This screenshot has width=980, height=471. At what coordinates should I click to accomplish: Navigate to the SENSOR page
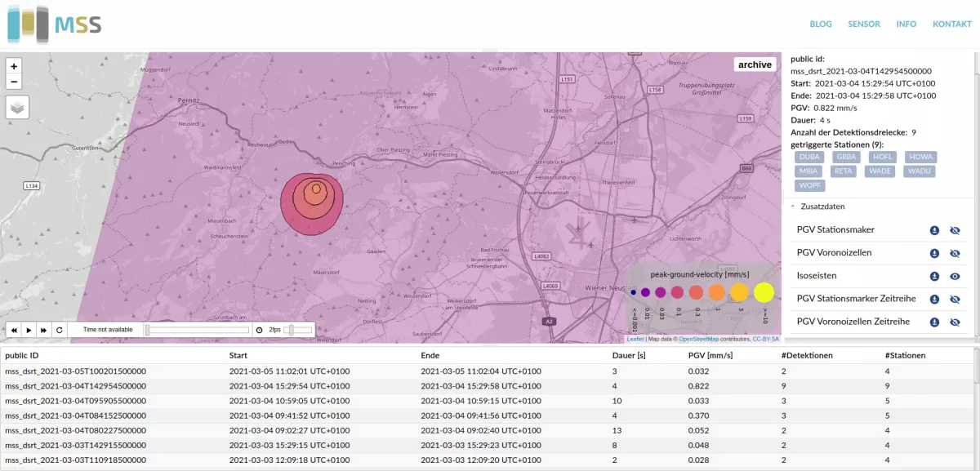[864, 24]
